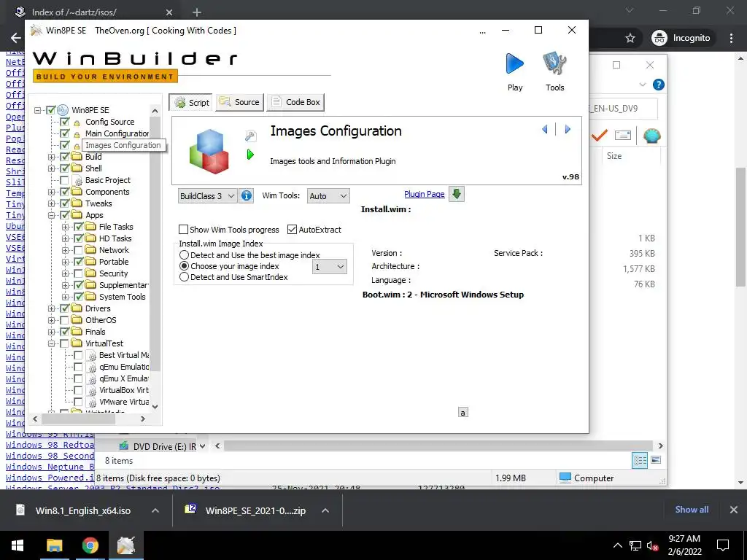747x560 pixels.
Task: Click the help icon in background window
Action: coord(659,85)
